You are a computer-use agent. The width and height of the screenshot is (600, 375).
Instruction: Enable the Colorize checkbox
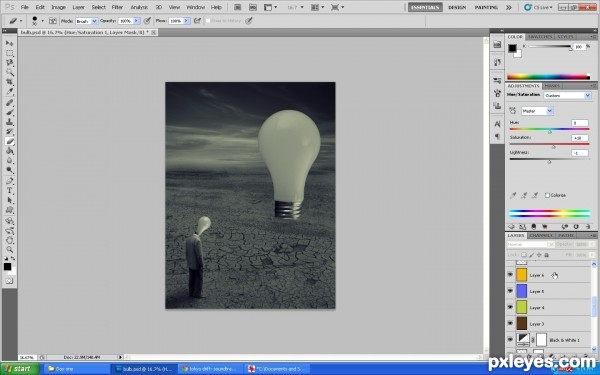click(x=547, y=195)
